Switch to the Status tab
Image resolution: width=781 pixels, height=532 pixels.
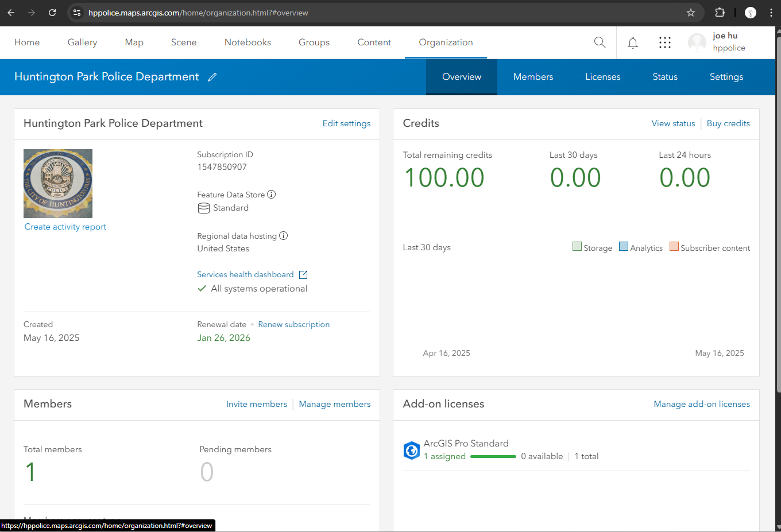(665, 77)
